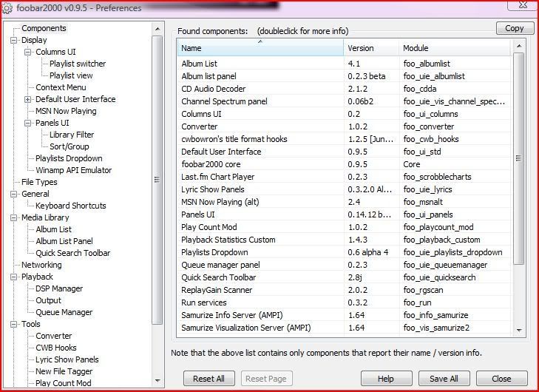Open the Playlist switcher page
Viewport: 539px width, 392px height.
[78, 64]
